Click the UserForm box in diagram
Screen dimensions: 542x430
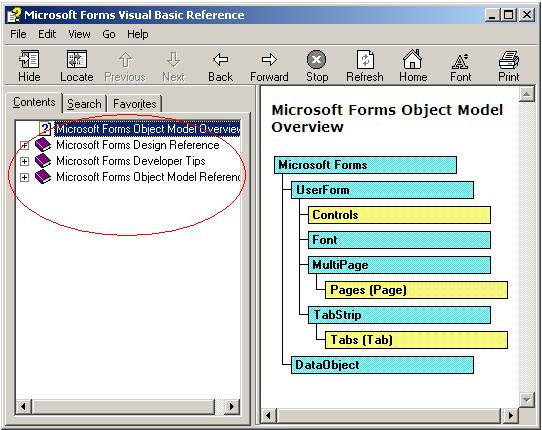click(x=382, y=190)
